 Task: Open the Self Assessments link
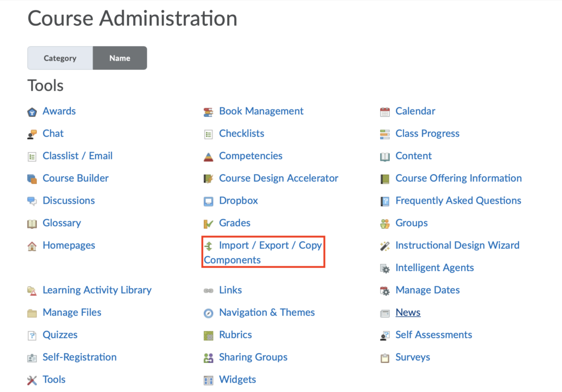434,334
